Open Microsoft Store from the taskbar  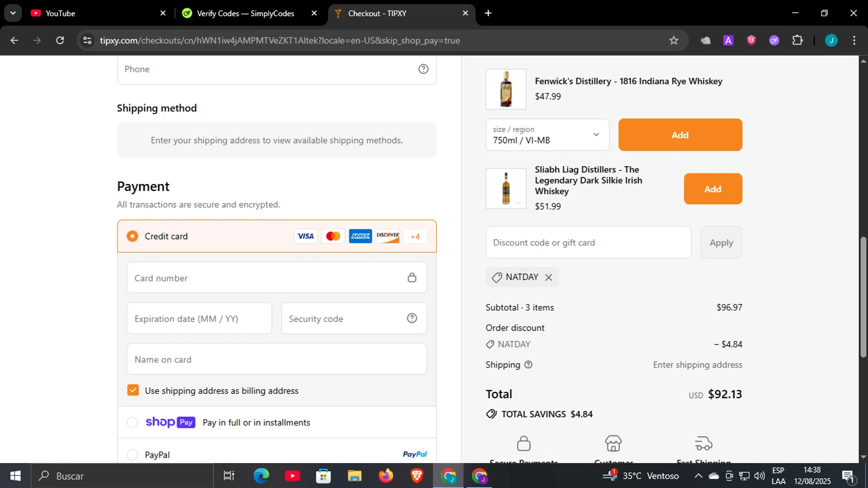[323, 476]
